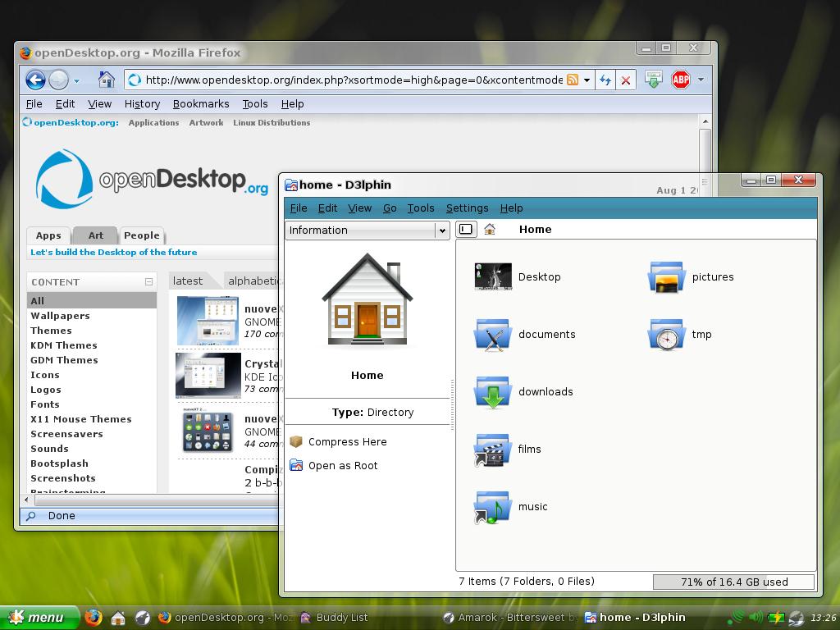Screen dimensions: 840x630
Task: Click the Firefox back arrow button
Action: coord(35,80)
